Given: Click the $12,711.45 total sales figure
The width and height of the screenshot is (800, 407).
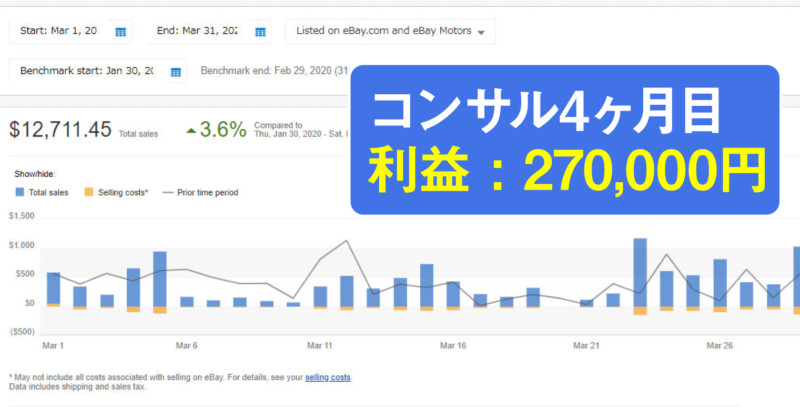Looking at the screenshot, I should [60, 130].
